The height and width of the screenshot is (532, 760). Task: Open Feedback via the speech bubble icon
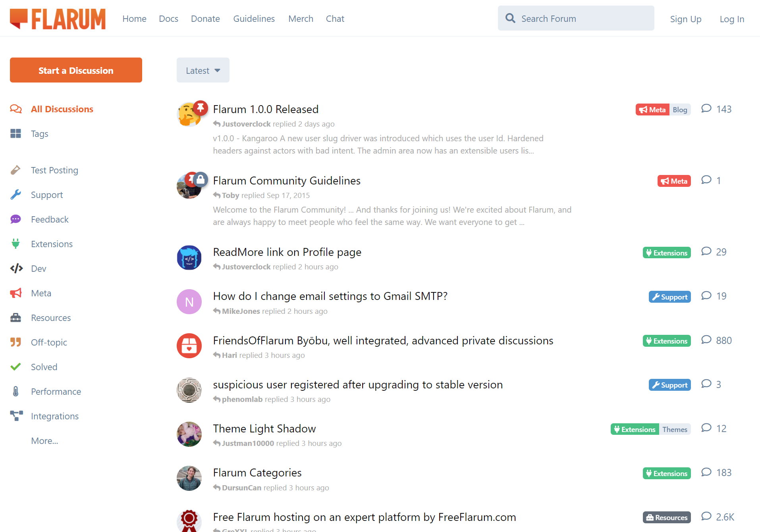coord(16,219)
